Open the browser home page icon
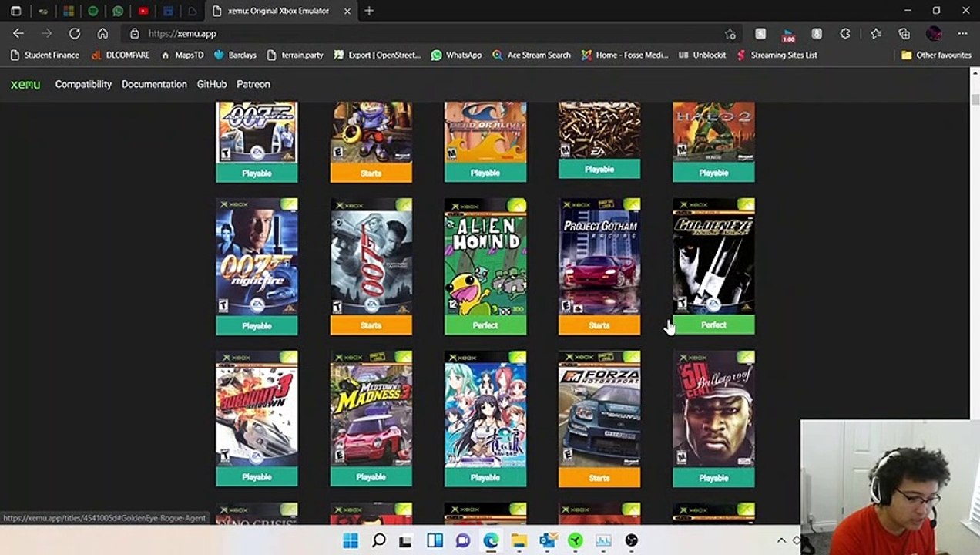This screenshot has height=555, width=980. (102, 34)
